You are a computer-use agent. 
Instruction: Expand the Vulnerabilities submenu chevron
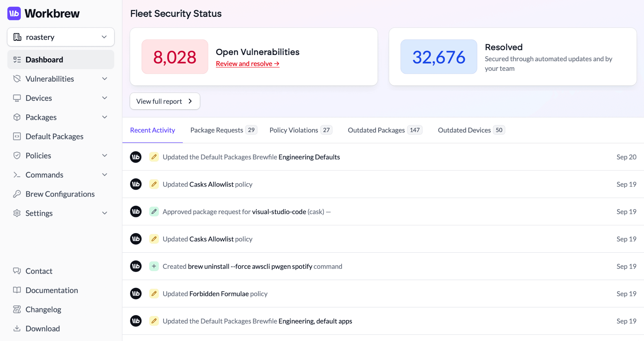[x=104, y=79]
